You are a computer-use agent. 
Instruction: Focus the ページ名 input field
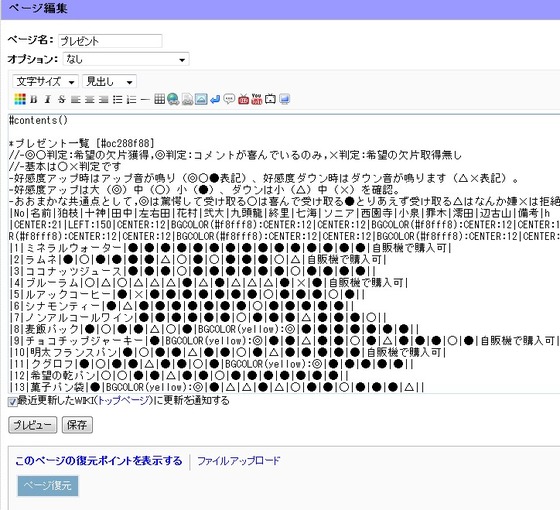[110, 41]
